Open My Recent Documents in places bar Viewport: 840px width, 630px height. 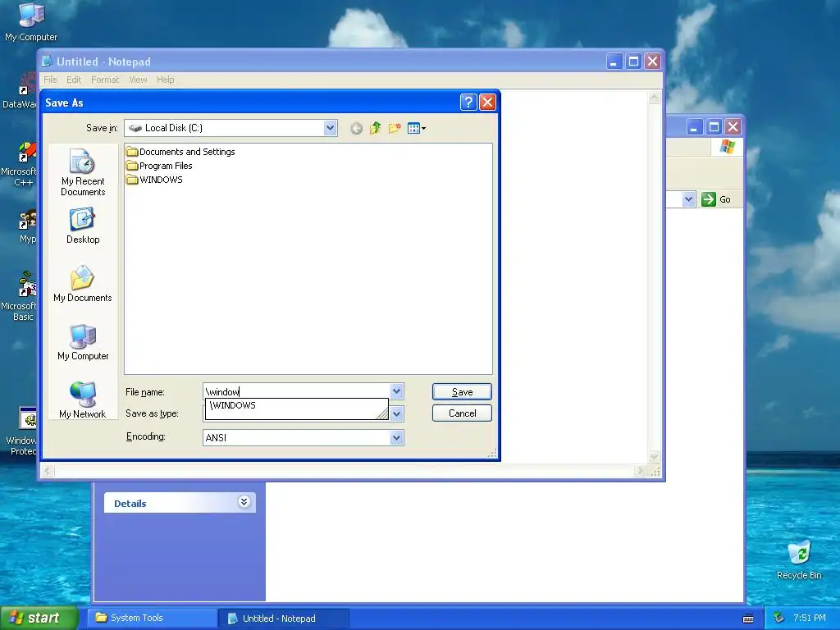click(83, 172)
